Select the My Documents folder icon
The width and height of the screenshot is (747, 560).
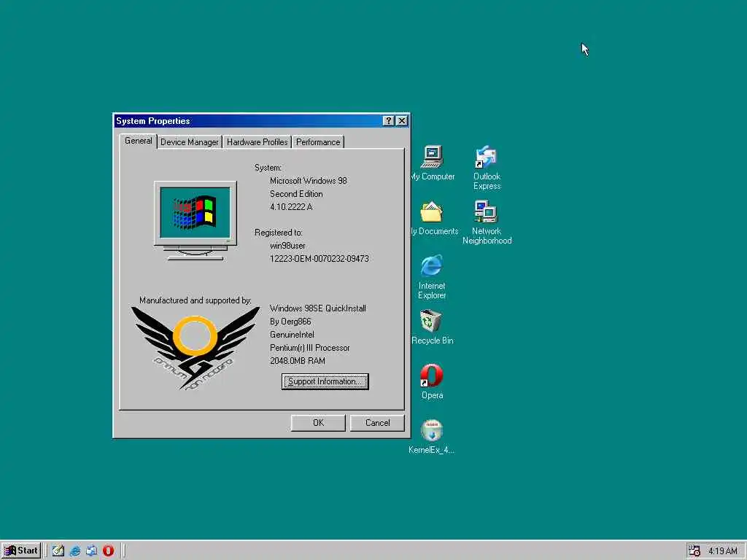(x=432, y=217)
